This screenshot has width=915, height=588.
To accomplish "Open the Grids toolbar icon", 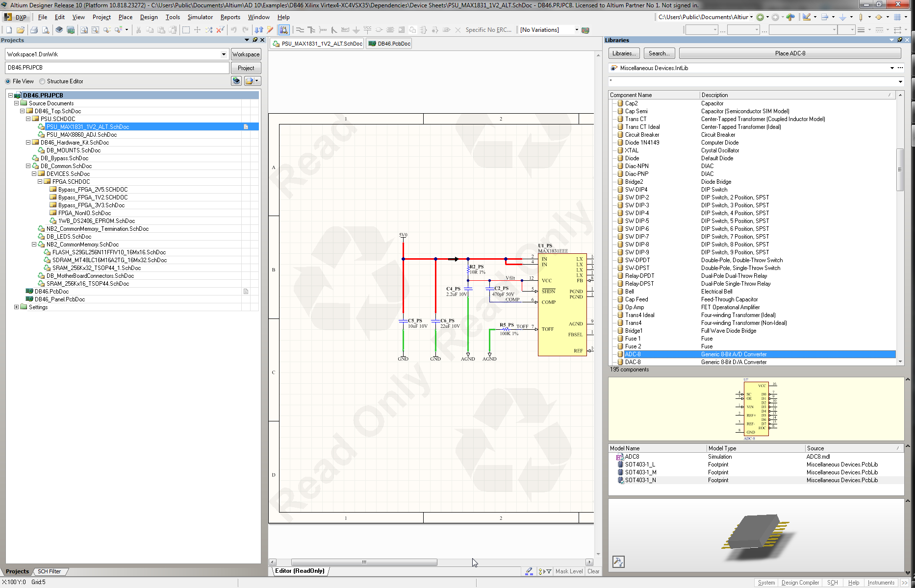I will (x=897, y=17).
